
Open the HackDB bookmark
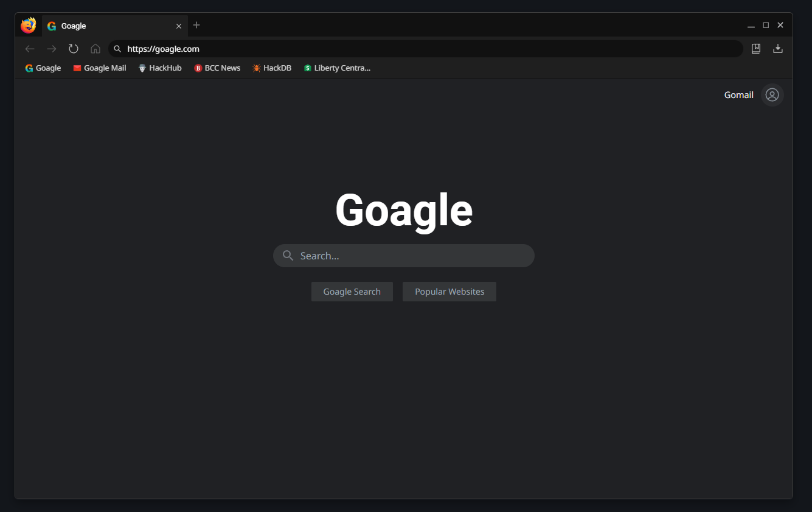pyautogui.click(x=272, y=68)
